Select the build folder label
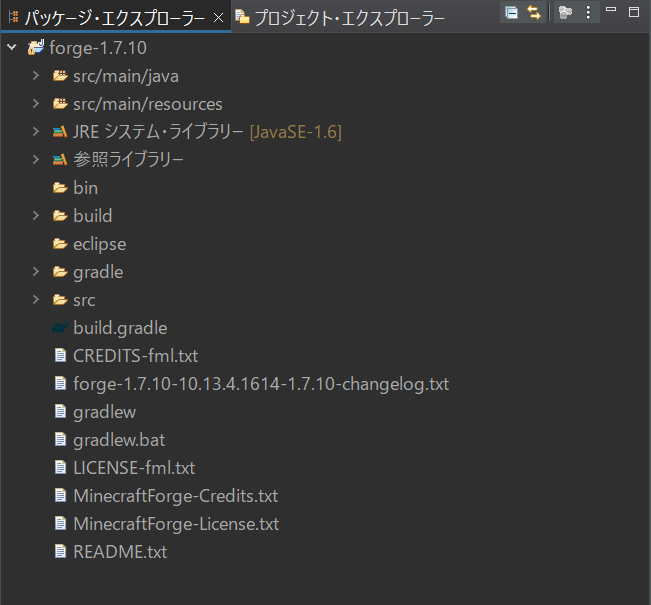 pos(93,216)
